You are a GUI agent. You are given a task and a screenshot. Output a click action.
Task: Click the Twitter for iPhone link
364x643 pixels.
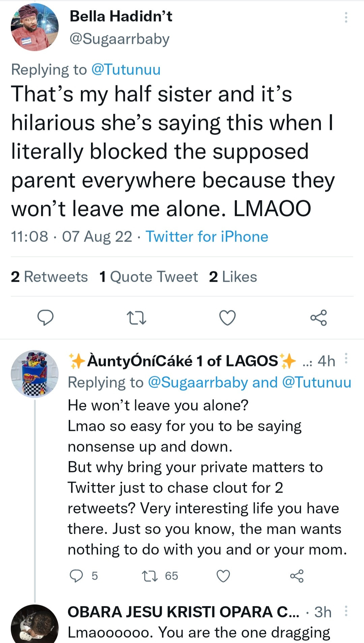[207, 236]
